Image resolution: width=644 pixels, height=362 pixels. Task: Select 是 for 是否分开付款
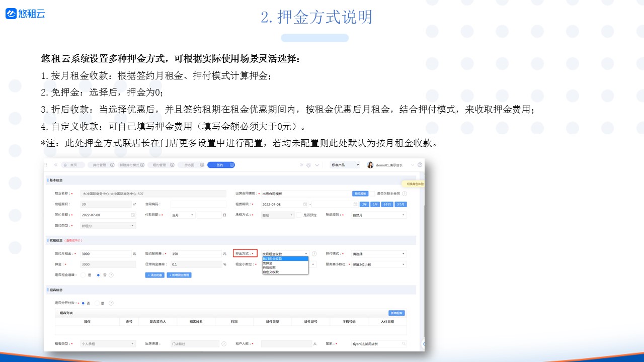(97, 303)
